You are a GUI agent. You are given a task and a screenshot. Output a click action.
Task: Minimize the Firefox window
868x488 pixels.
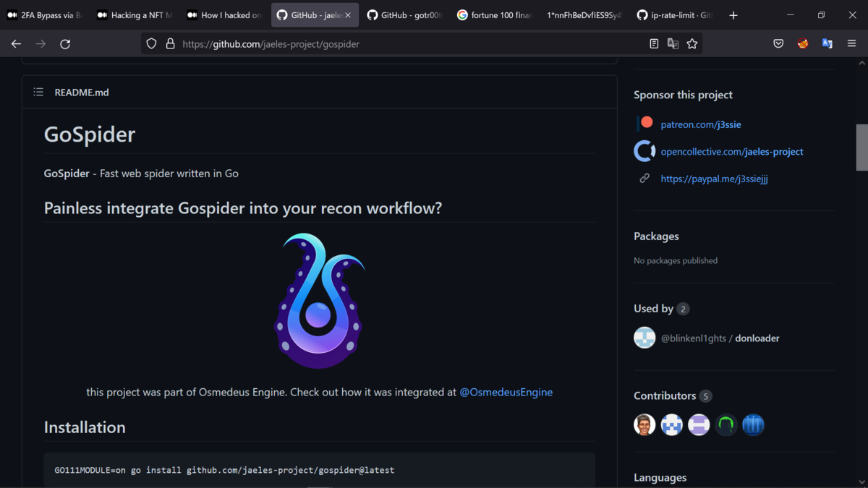pos(790,15)
